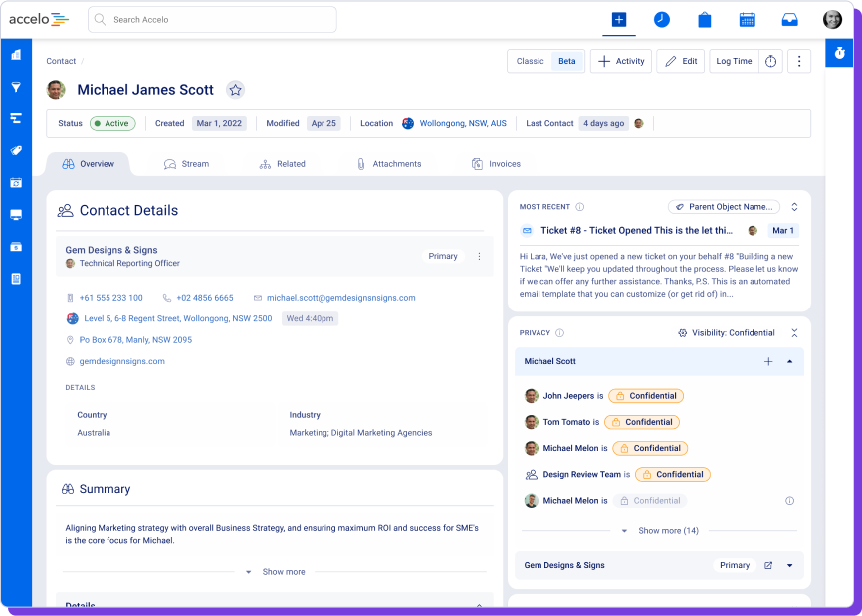The image size is (862, 616).
Task: Open the three-dot more options menu in header
Action: point(799,61)
